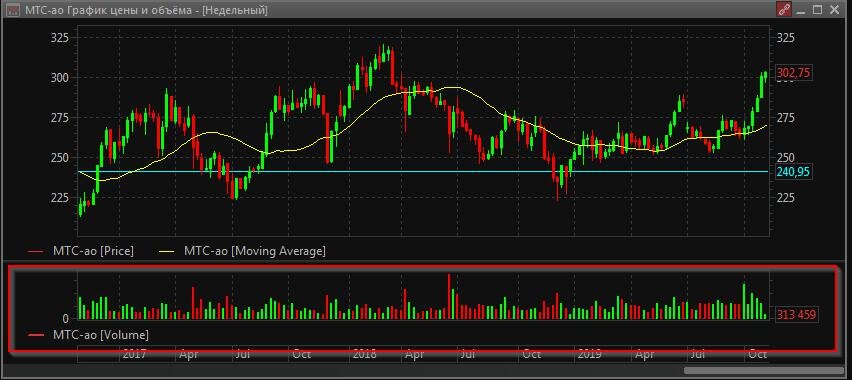The width and height of the screenshot is (852, 380).
Task: Click the red 302,75 current price label
Action: tap(794, 73)
